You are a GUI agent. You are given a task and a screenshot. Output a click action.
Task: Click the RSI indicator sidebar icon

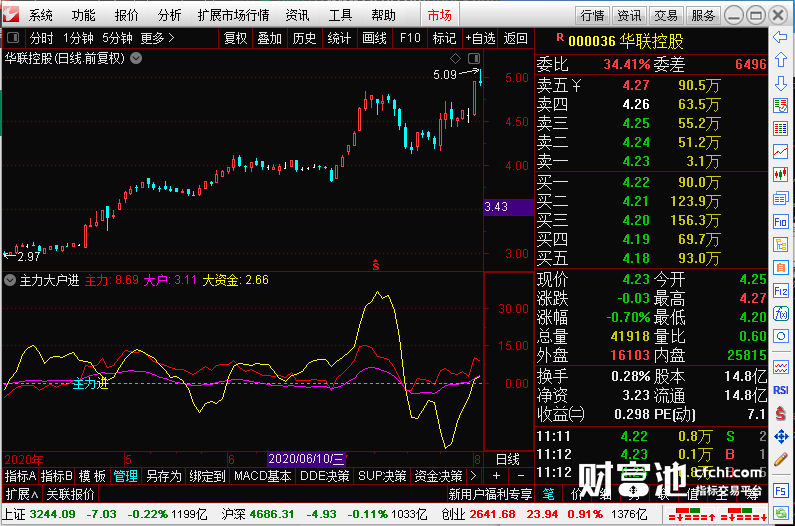780,390
